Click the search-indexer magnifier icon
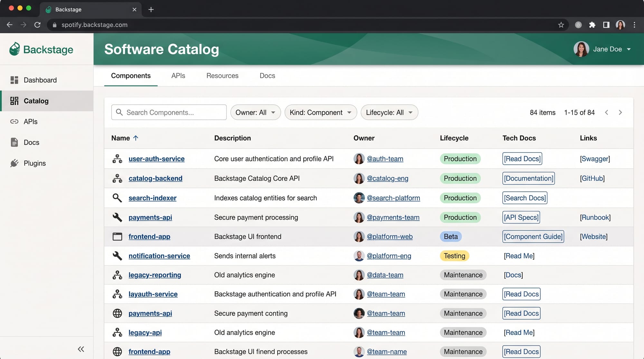Viewport: 644px width, 359px height. click(117, 198)
